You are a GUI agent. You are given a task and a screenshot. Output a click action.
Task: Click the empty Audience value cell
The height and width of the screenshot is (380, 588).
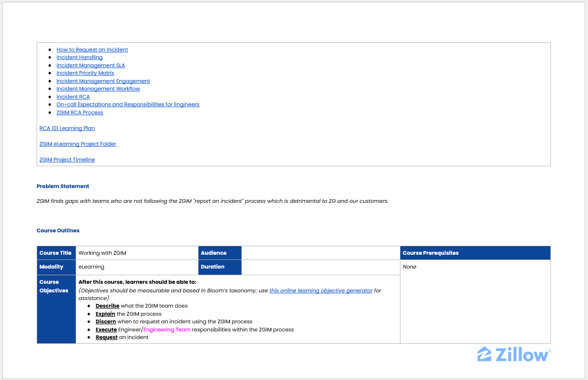tap(320, 253)
